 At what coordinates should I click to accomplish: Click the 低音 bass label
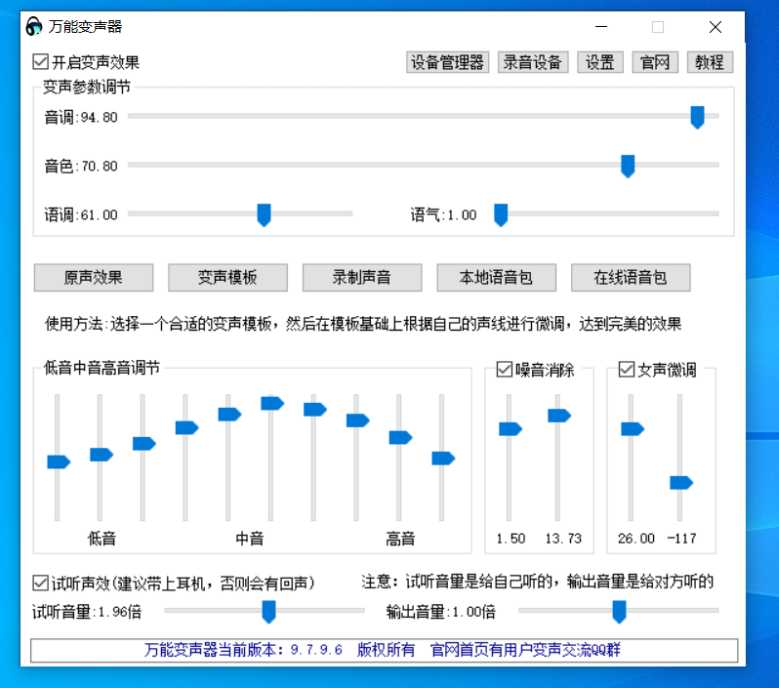[x=102, y=538]
